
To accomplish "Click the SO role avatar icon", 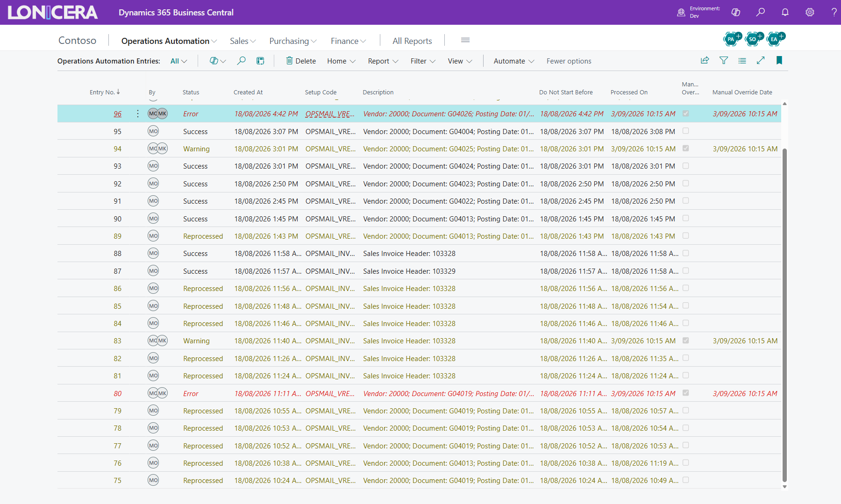I will click(x=754, y=39).
